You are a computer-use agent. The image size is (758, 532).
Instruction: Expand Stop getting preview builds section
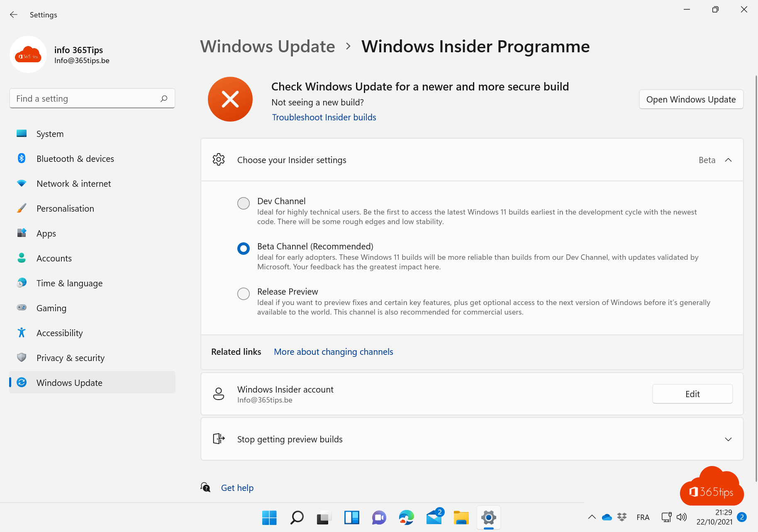(x=728, y=439)
